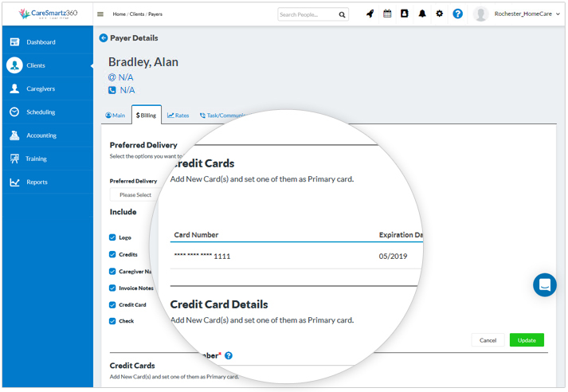Open the settings gear icon
Image resolution: width=568 pixels, height=392 pixels.
[439, 14]
